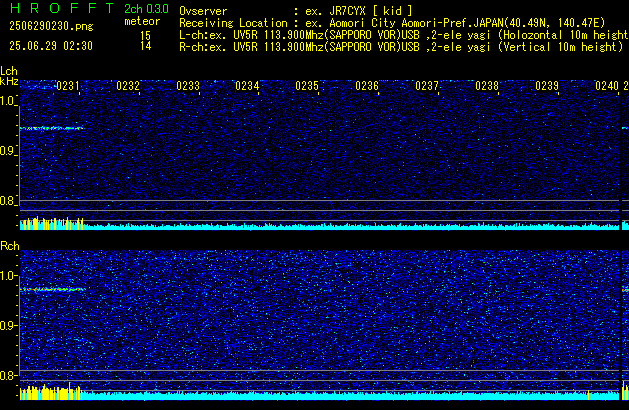Click the L-ch UV5R receiver description line
This screenshot has width=629, height=410.
[404, 35]
